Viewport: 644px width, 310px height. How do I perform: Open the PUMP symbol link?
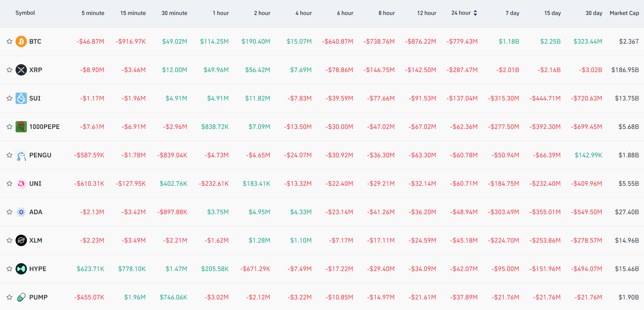(x=38, y=297)
